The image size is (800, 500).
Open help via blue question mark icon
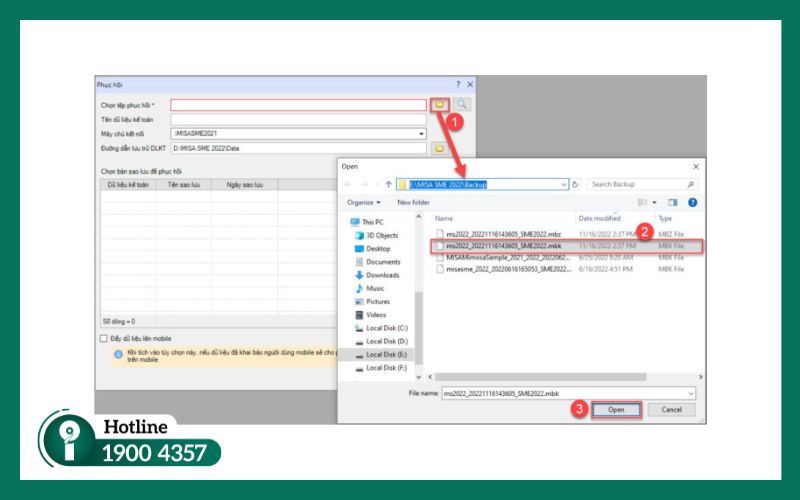[692, 203]
